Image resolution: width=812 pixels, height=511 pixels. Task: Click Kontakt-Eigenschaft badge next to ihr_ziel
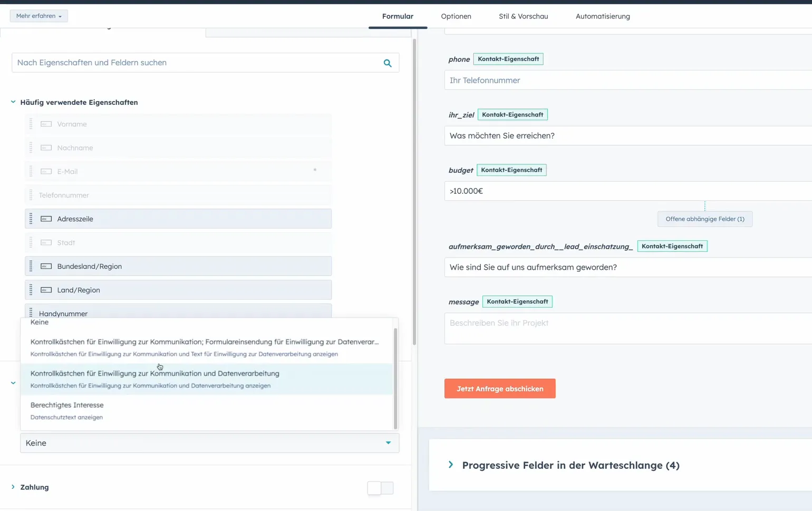(x=513, y=115)
